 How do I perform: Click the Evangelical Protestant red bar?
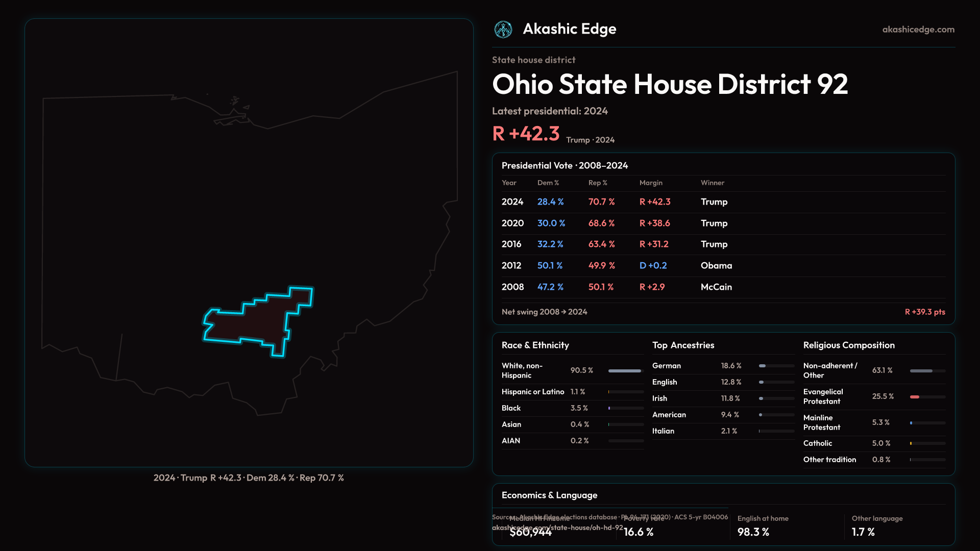915,397
